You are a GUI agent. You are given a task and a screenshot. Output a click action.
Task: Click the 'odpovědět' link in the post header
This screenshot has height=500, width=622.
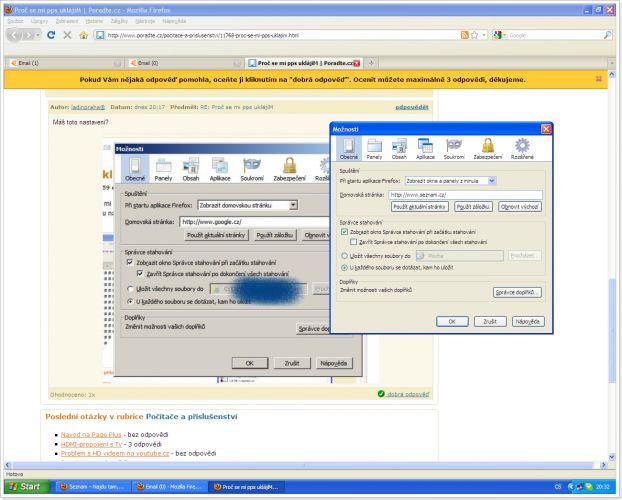412,107
